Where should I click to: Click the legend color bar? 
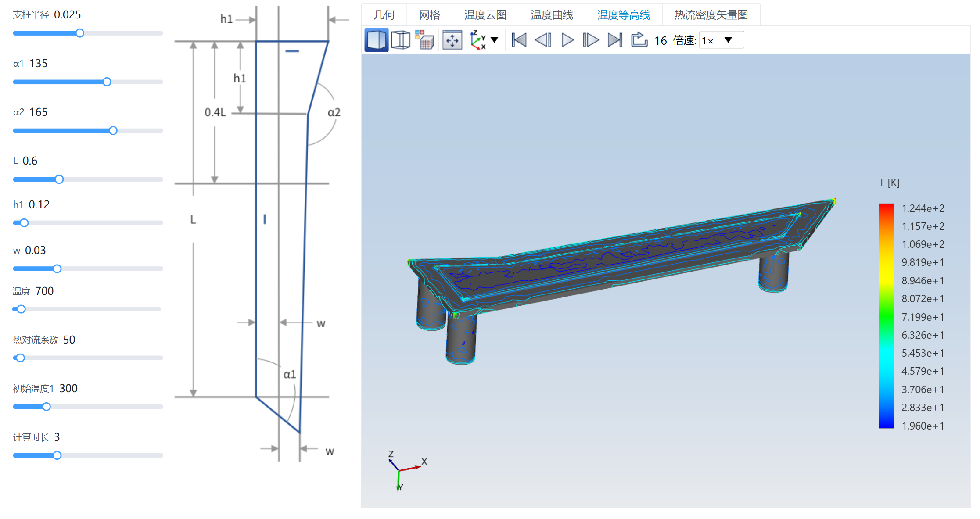pos(886,316)
